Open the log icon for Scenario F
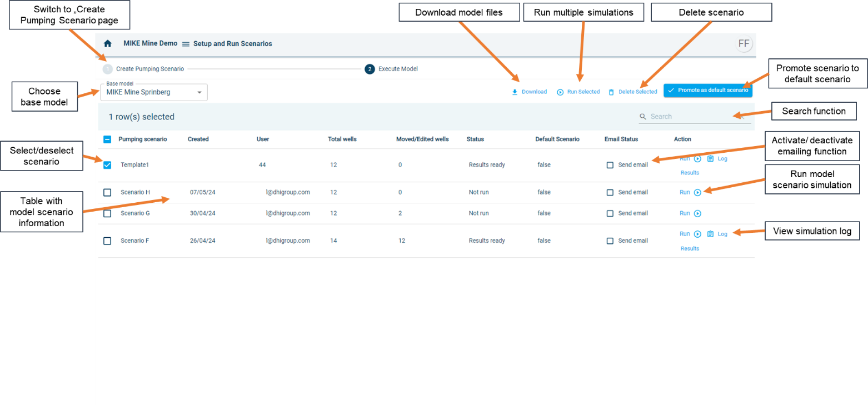The width and height of the screenshot is (868, 405). (x=710, y=234)
